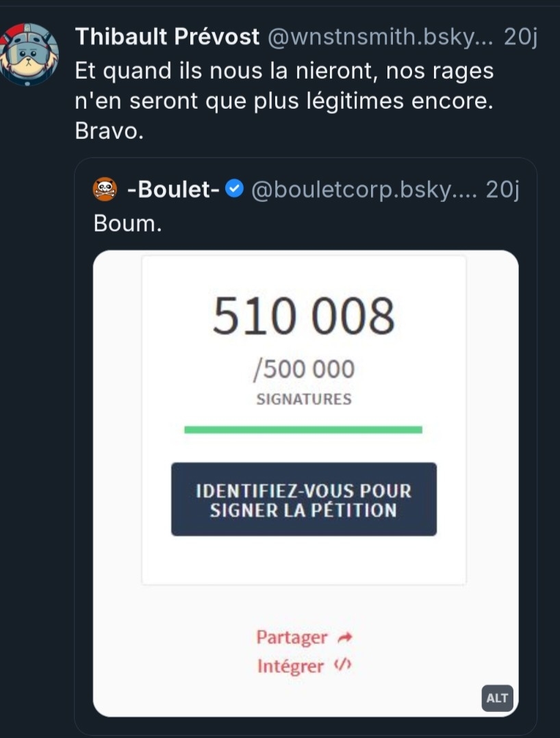The height and width of the screenshot is (738, 560).
Task: Click the /500 000 goal number
Action: [303, 370]
